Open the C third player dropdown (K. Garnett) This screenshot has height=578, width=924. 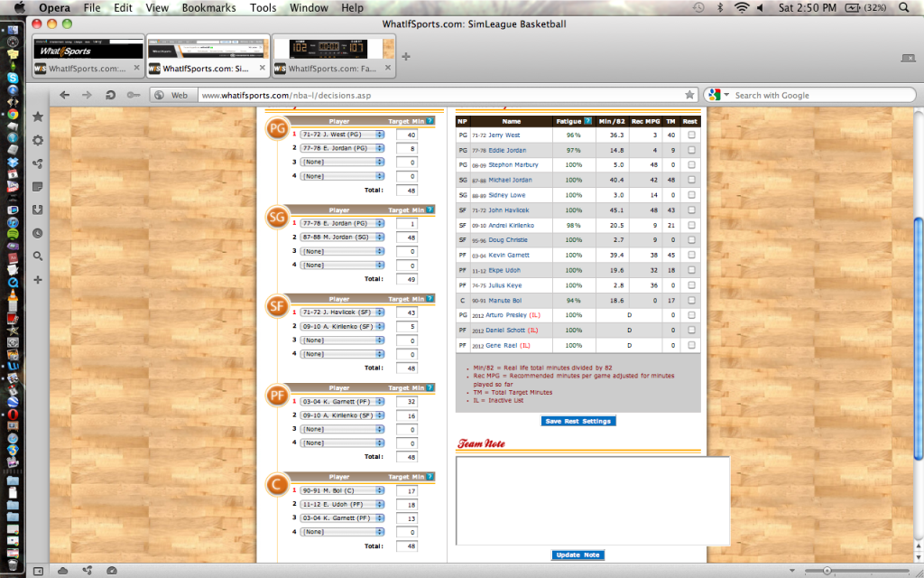click(x=342, y=518)
